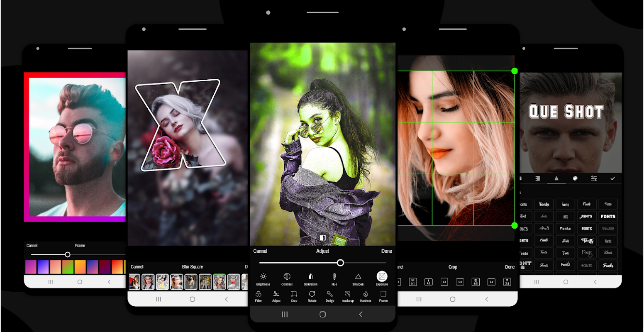Screen dimensions: 644x332
Task: Pick the first purple gradient frame swatch
Action: (31, 267)
